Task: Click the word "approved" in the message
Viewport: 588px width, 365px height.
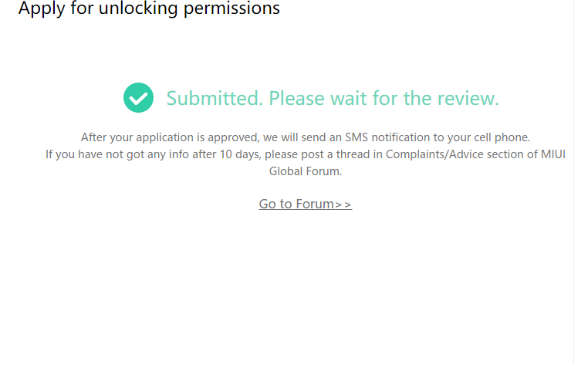Action: point(235,137)
